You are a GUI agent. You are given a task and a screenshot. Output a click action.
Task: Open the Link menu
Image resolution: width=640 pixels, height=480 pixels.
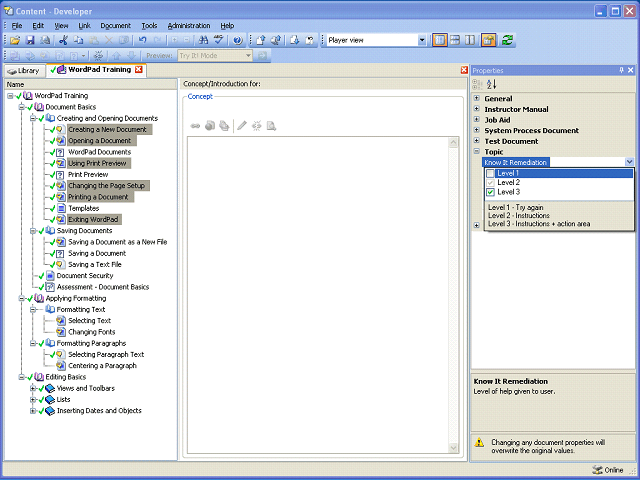84,26
